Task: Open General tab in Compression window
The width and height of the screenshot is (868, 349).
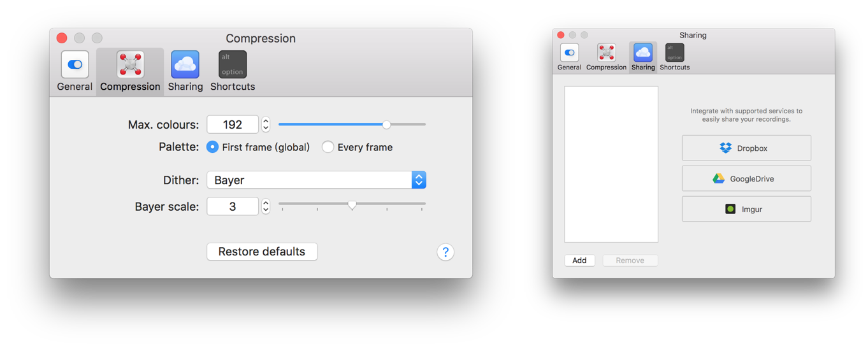Action: pos(75,71)
